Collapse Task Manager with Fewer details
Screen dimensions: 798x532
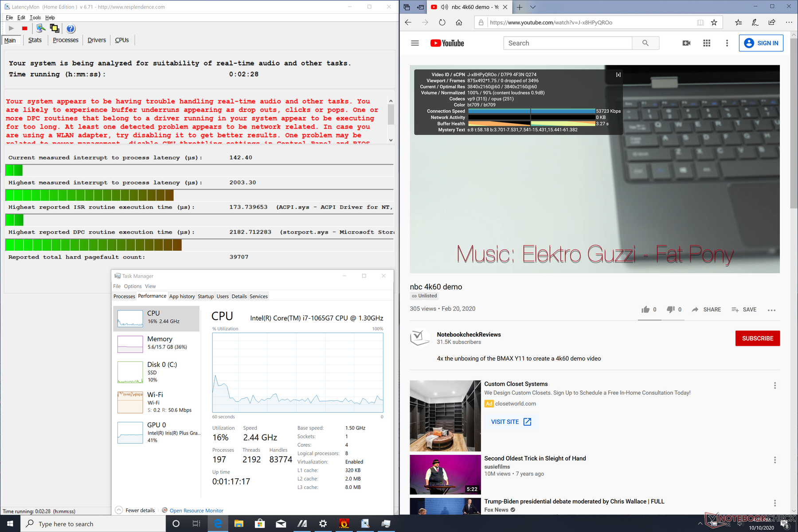click(135, 510)
